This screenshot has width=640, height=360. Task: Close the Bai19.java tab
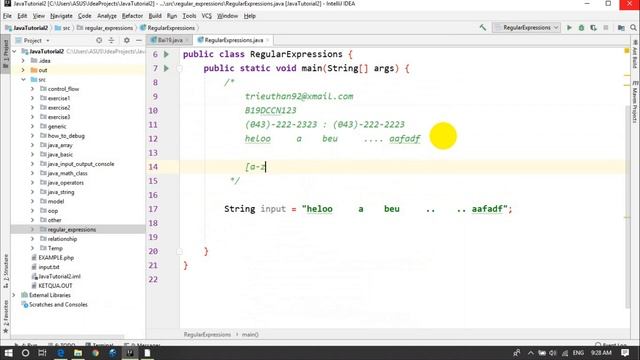pos(187,40)
